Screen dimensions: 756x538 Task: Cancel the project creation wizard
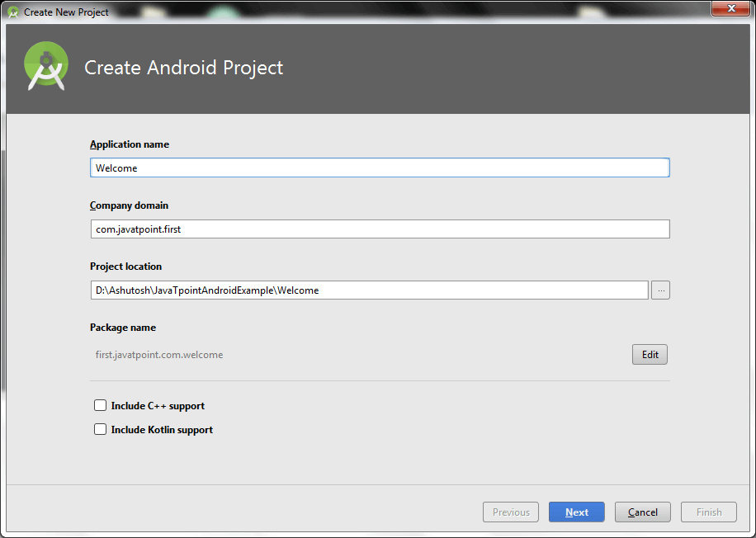point(642,512)
